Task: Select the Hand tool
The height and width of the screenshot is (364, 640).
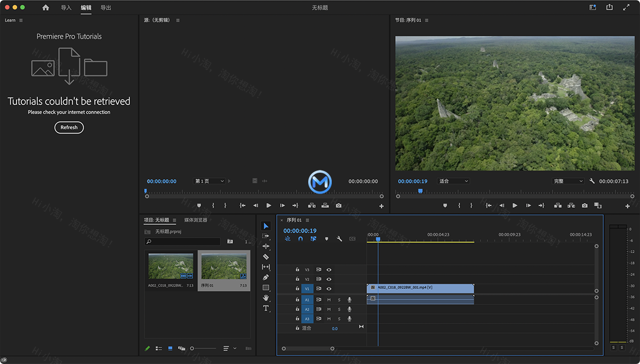Action: (x=266, y=297)
